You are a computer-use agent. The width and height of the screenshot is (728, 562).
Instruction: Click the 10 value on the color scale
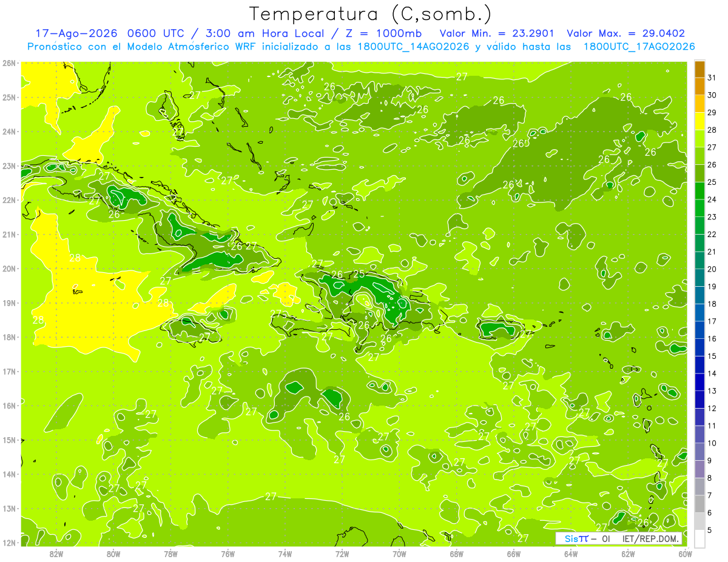[x=712, y=443]
